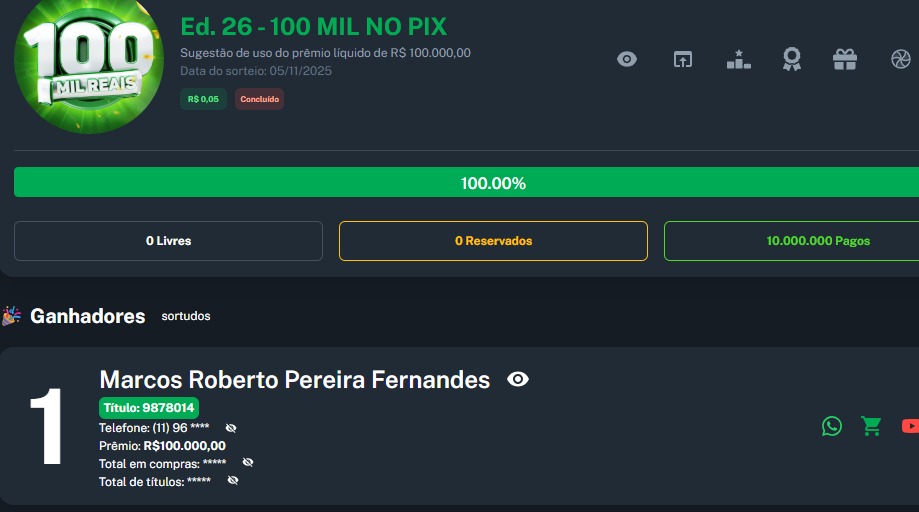Show the hidden Total em compras value

pos(248,462)
